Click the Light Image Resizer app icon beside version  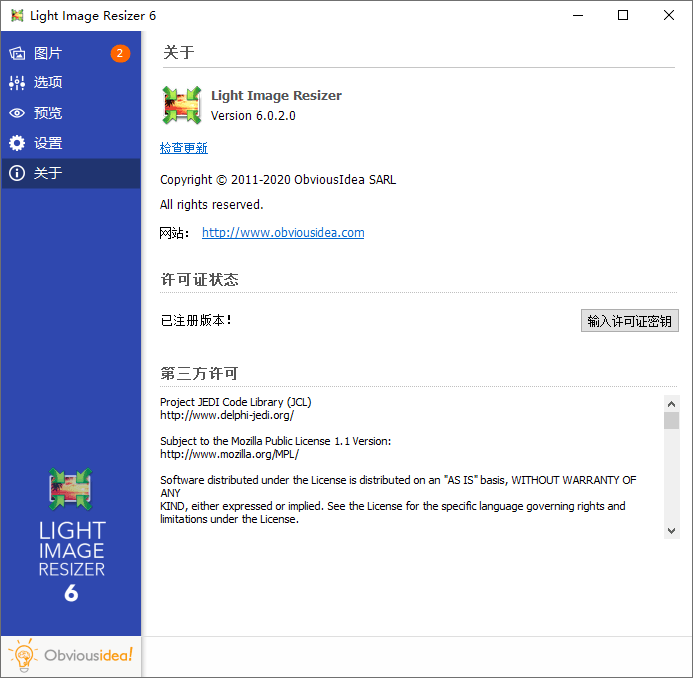(181, 105)
